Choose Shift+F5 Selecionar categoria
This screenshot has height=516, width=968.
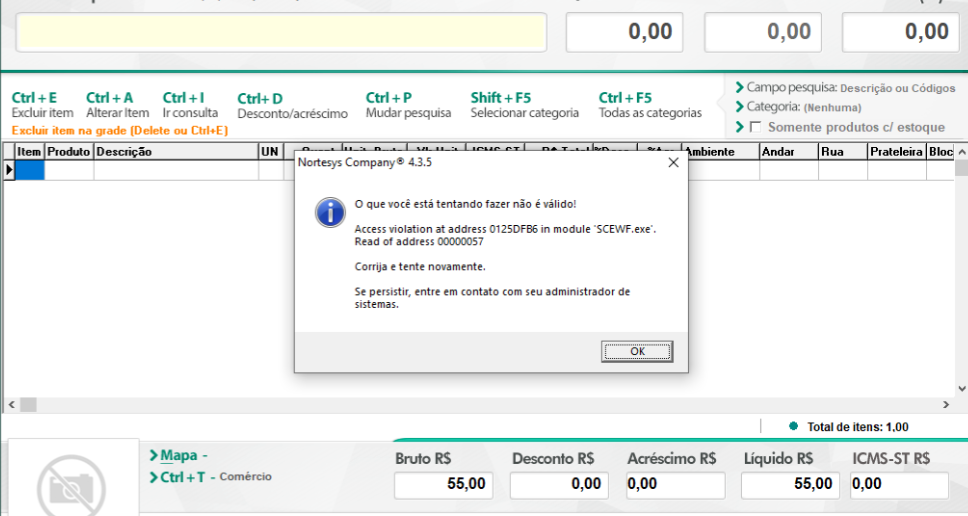coord(524,105)
